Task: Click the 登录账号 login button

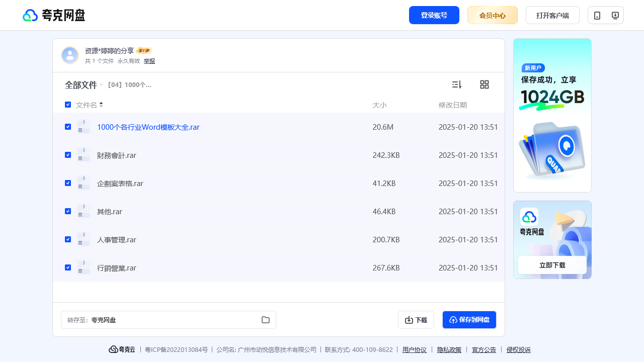Action: (434, 15)
